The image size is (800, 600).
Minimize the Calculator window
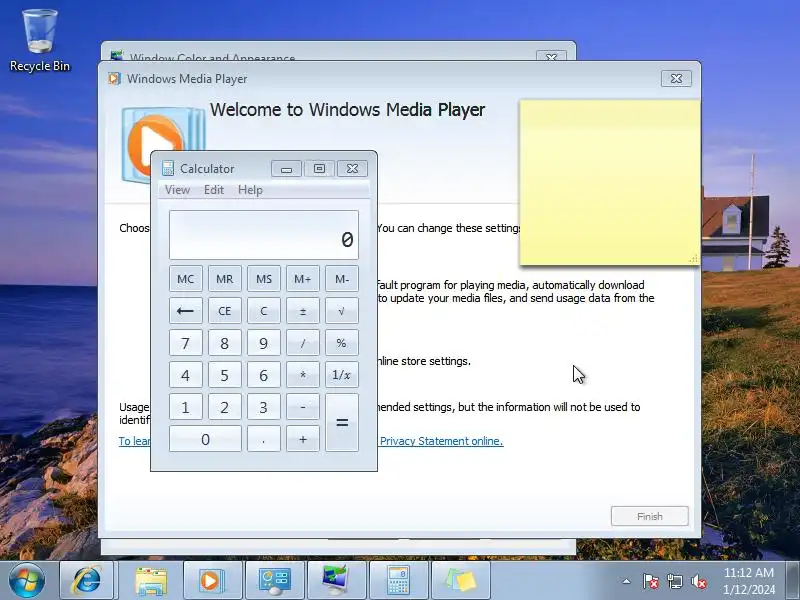pyautogui.click(x=286, y=168)
